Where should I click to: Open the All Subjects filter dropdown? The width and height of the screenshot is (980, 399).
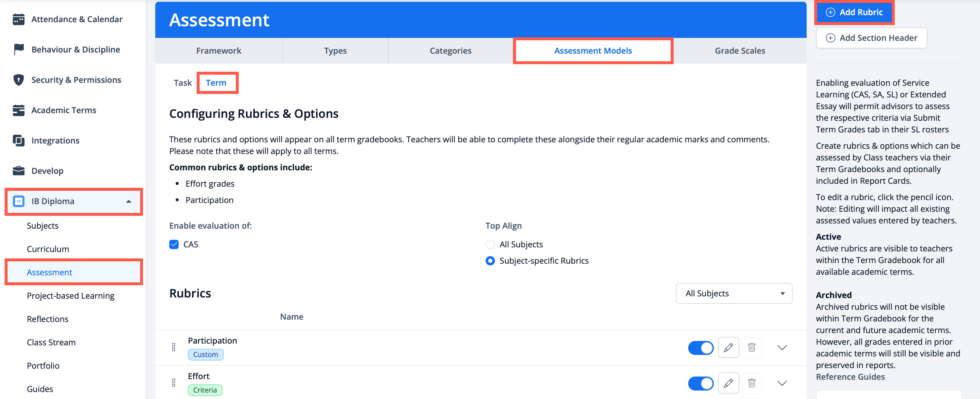(733, 293)
